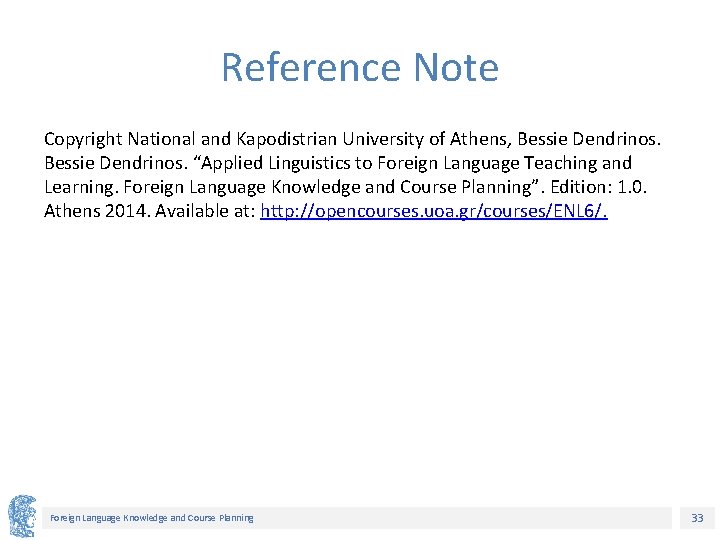Click the line starting Bessie Dendrinos. "Applied Linguistics
The height and width of the screenshot is (540, 720).
click(338, 163)
